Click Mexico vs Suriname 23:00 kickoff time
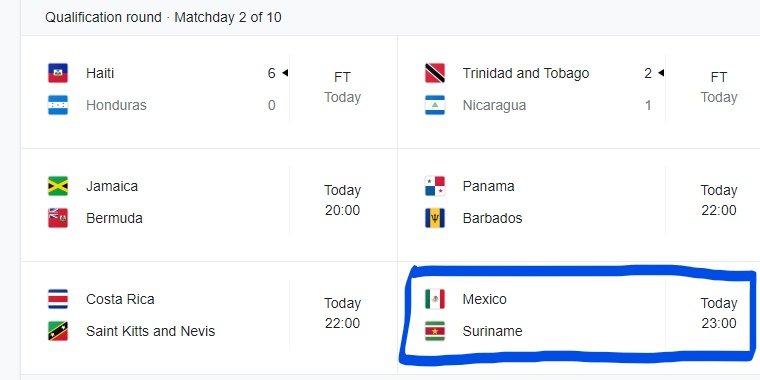This screenshot has width=760, height=380. tap(719, 313)
